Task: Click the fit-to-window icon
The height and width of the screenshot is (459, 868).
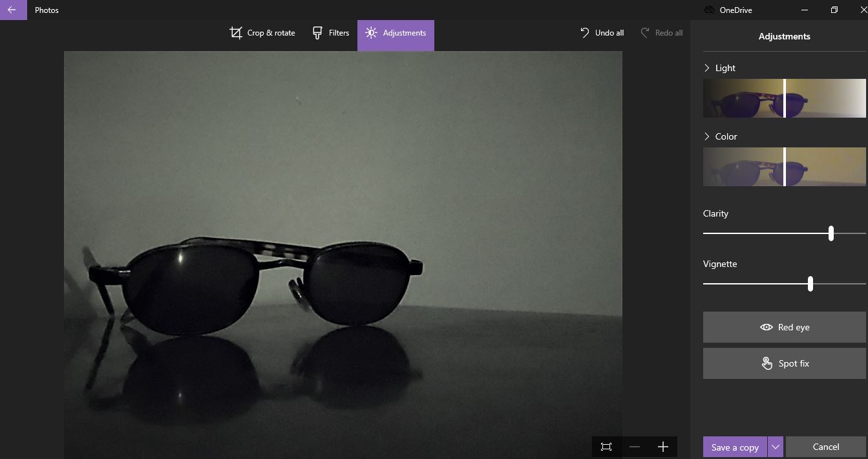Action: pyautogui.click(x=606, y=447)
